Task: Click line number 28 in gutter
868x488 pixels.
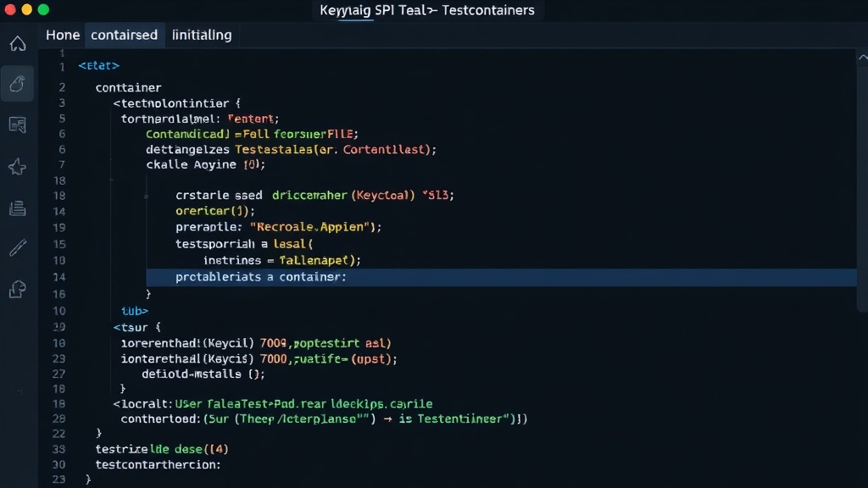Action: tap(58, 419)
